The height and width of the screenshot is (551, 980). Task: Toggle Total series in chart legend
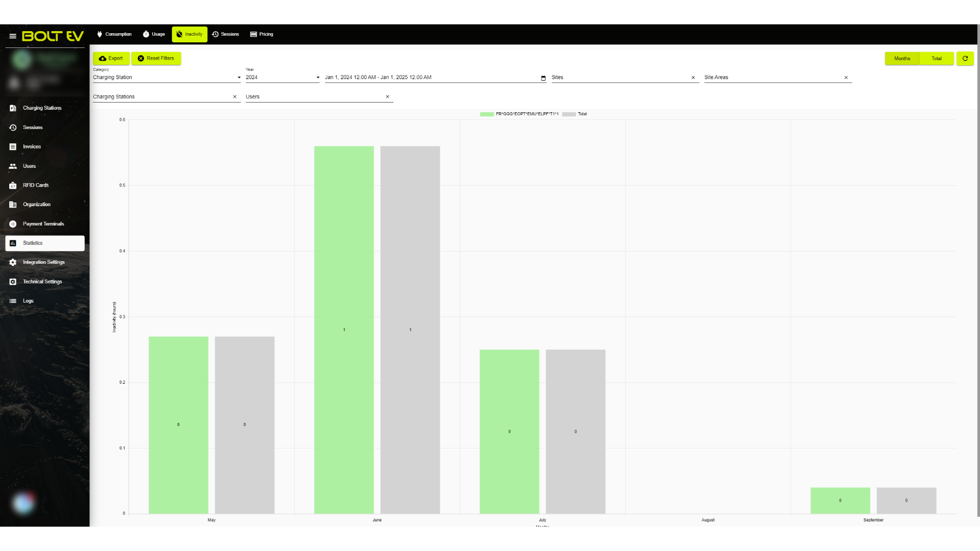[575, 114]
